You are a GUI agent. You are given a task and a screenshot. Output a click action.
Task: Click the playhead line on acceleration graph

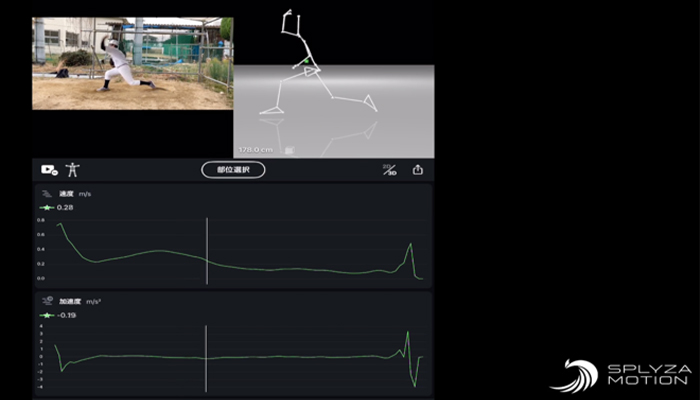(206, 358)
